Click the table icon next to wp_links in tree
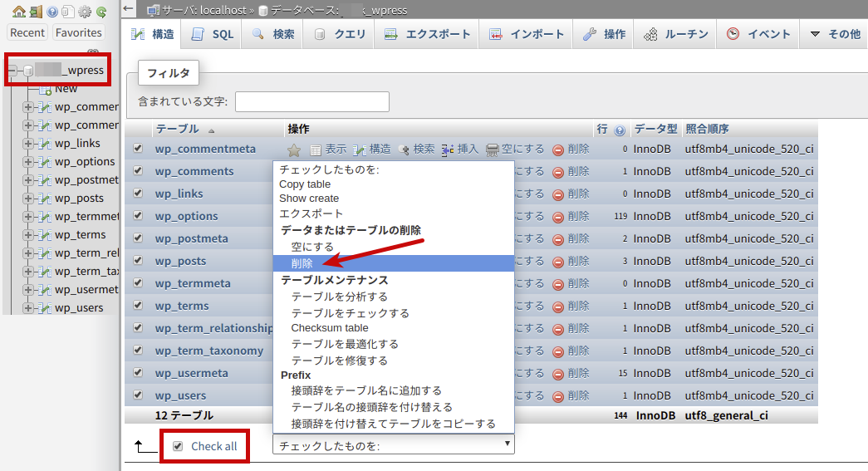Screen dimensions: 868x471 click(45, 144)
